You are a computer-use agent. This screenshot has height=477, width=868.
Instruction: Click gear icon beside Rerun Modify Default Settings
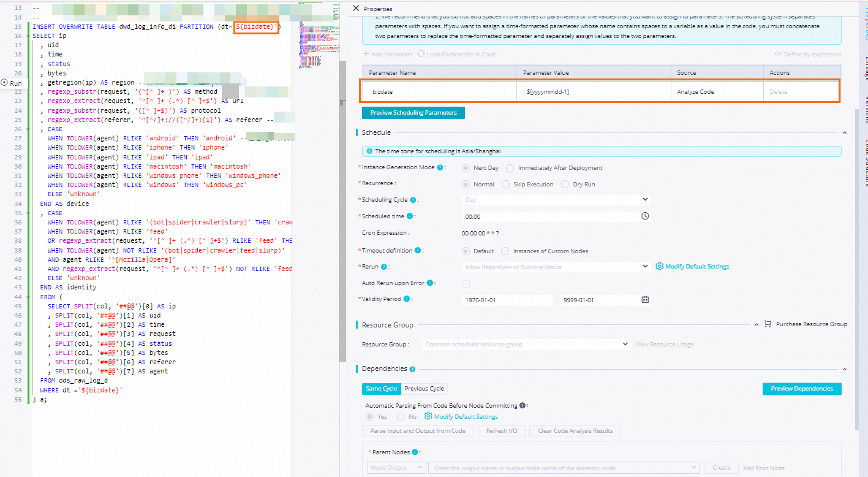[x=659, y=267]
